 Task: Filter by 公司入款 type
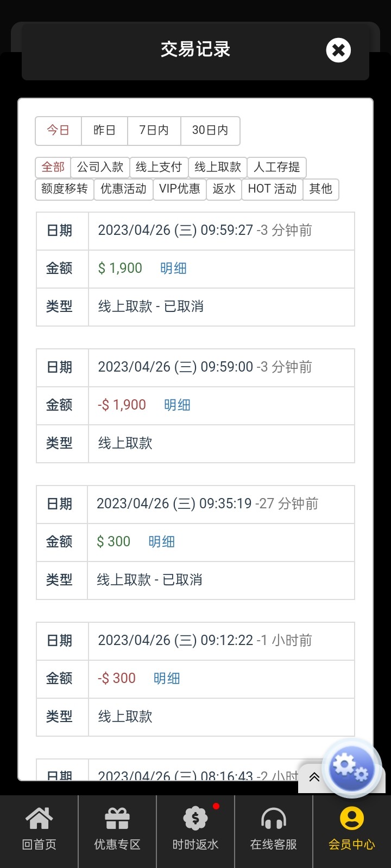click(x=100, y=167)
